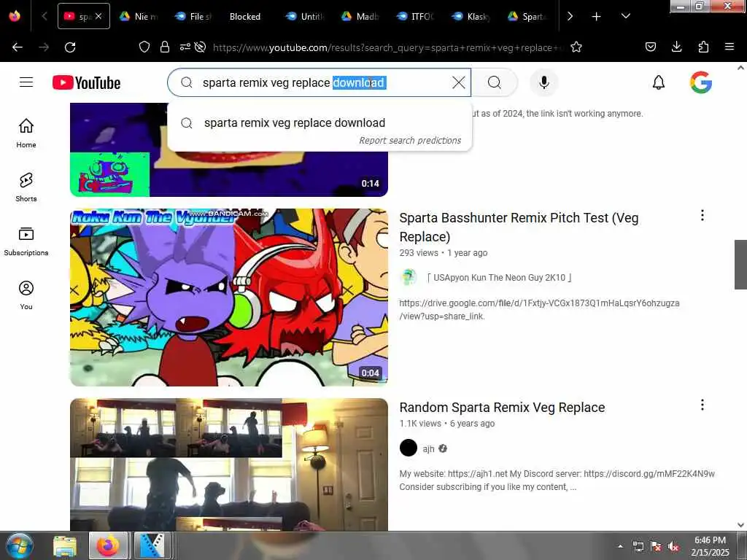Screen dimensions: 747x560
Task: Open the Random Sparta Remix thumbnail
Action: click(x=228, y=464)
